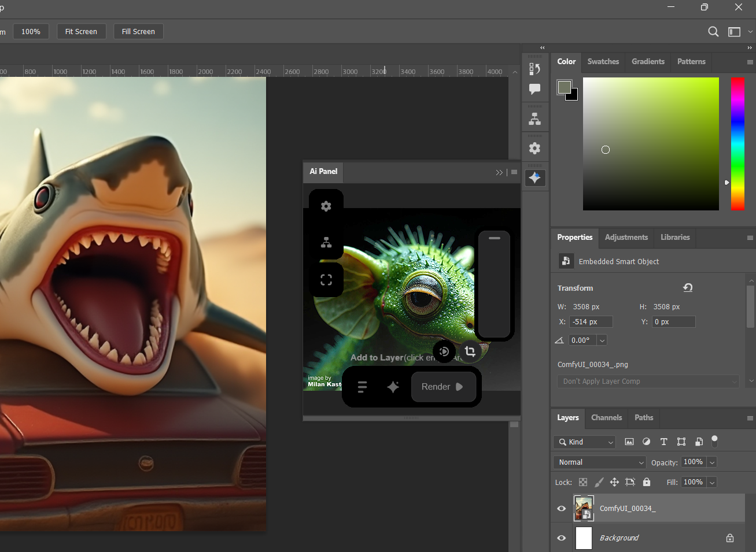Click the crop icon in Ai Panel
756x552 pixels.
[x=470, y=351]
